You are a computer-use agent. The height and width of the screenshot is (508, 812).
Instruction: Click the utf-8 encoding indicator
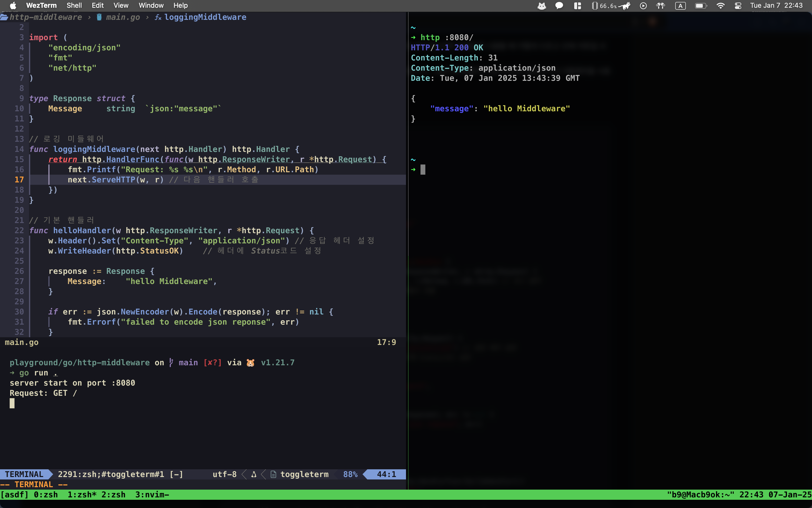[x=225, y=474]
